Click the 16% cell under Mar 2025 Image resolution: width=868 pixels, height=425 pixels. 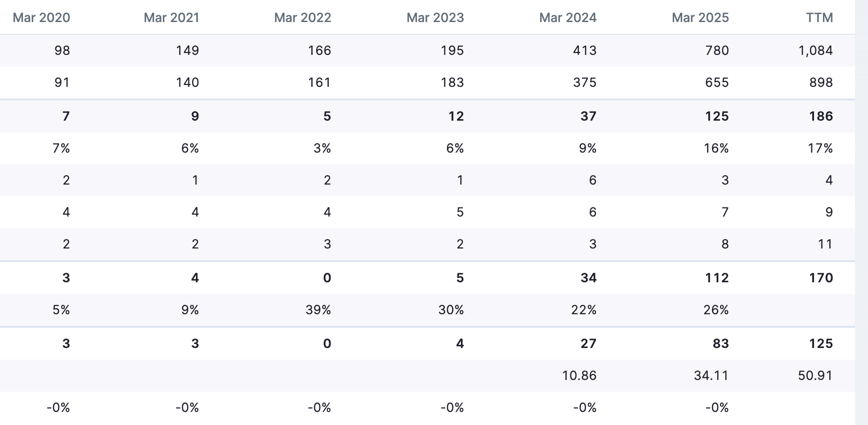[x=716, y=148]
